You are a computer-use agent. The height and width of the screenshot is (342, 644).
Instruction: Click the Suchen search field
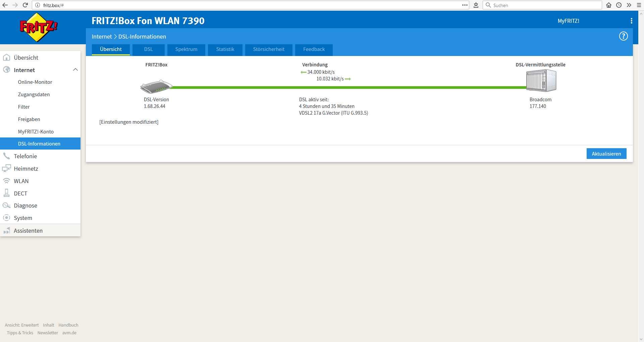point(542,5)
